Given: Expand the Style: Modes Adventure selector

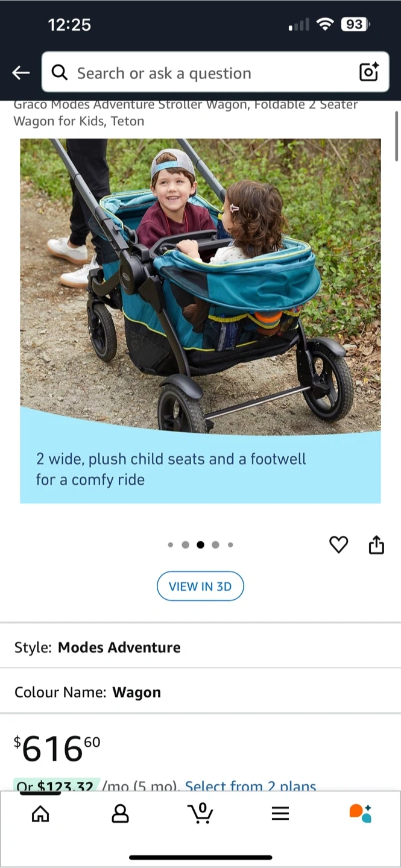Looking at the screenshot, I should pos(200,647).
